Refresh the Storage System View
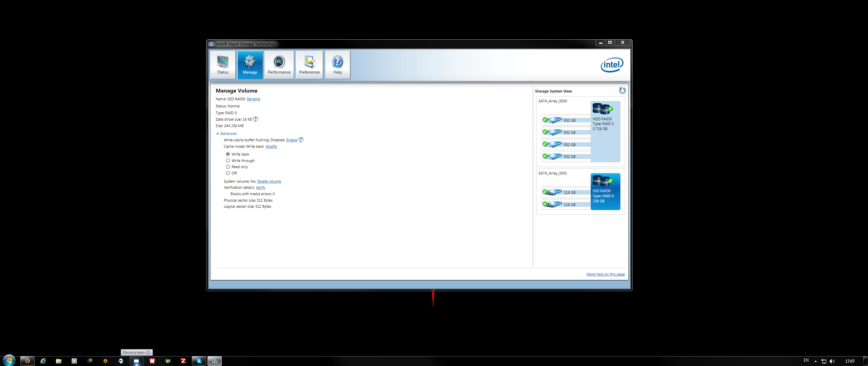868x366 pixels. 622,90
